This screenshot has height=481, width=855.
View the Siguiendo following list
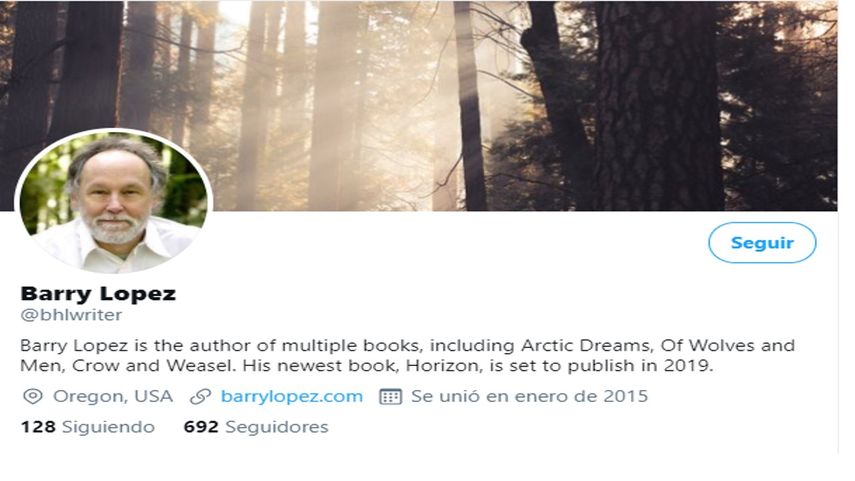88,426
